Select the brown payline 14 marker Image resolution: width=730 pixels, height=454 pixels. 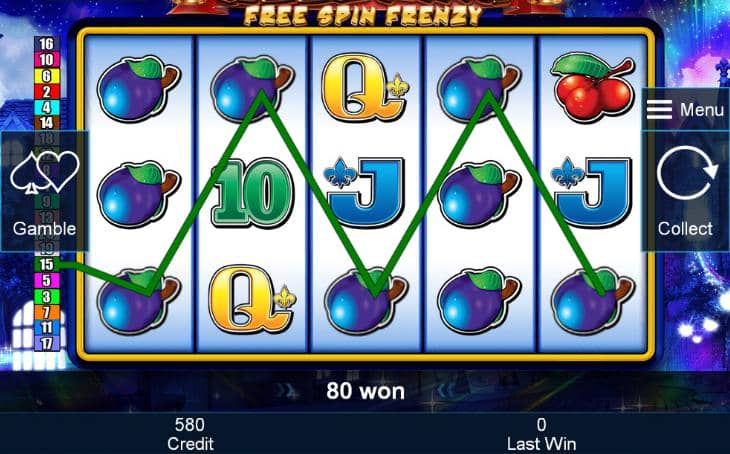[47, 122]
